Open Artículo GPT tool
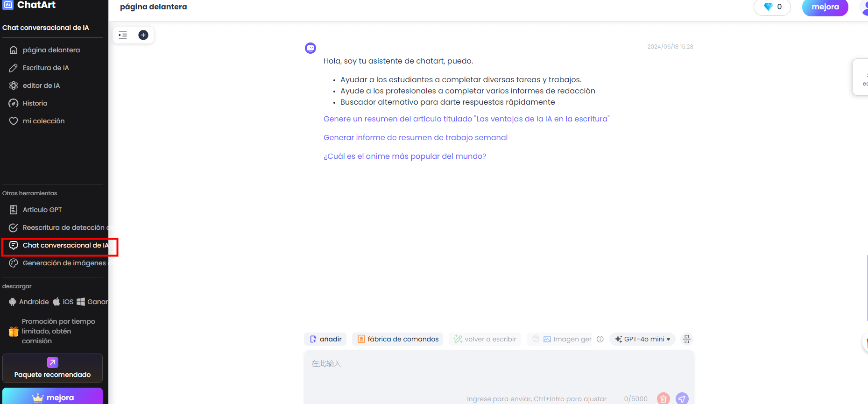 pyautogui.click(x=35, y=210)
